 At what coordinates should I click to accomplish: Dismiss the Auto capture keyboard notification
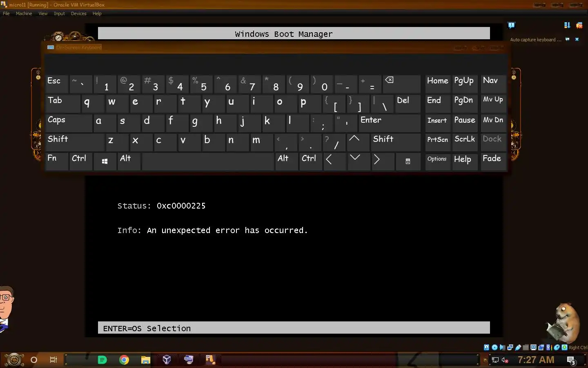click(577, 39)
